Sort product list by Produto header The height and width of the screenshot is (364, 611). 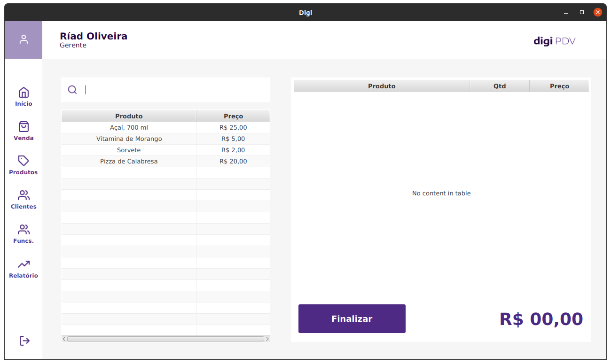(x=129, y=116)
